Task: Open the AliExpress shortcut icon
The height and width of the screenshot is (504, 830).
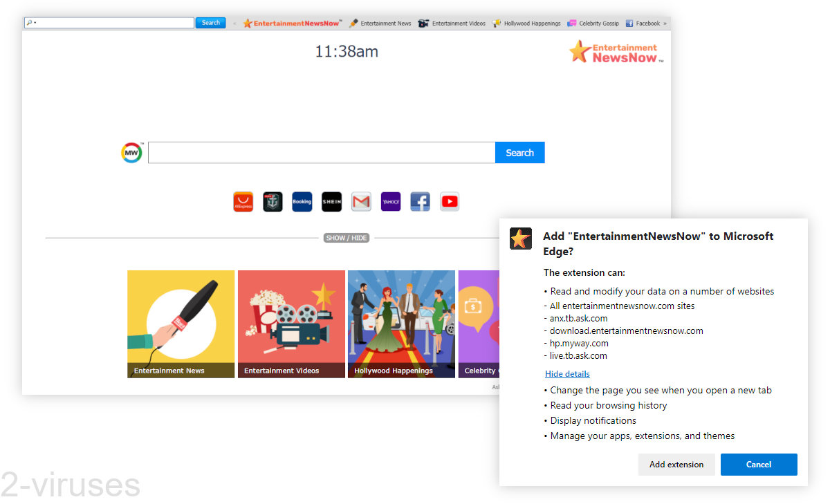Action: (x=243, y=201)
